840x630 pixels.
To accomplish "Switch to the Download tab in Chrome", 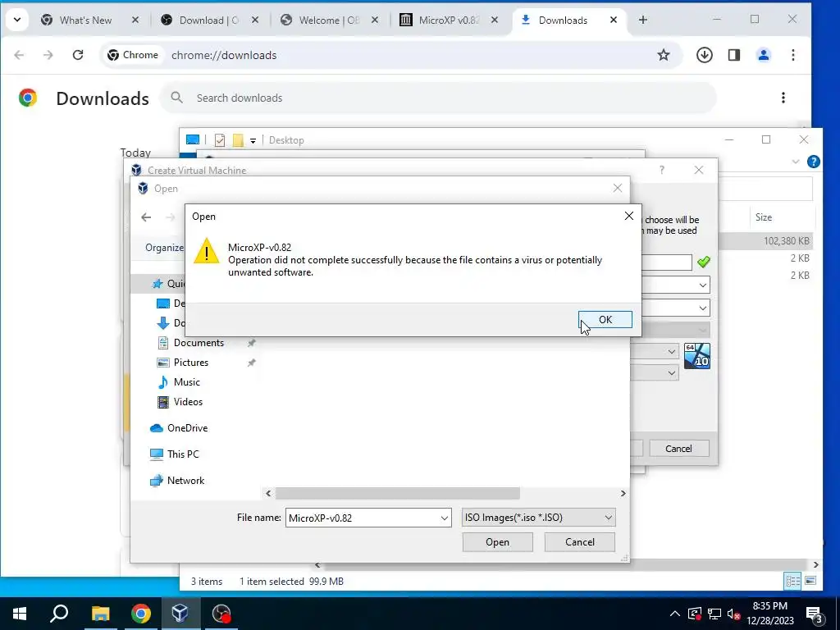I will tap(209, 21).
